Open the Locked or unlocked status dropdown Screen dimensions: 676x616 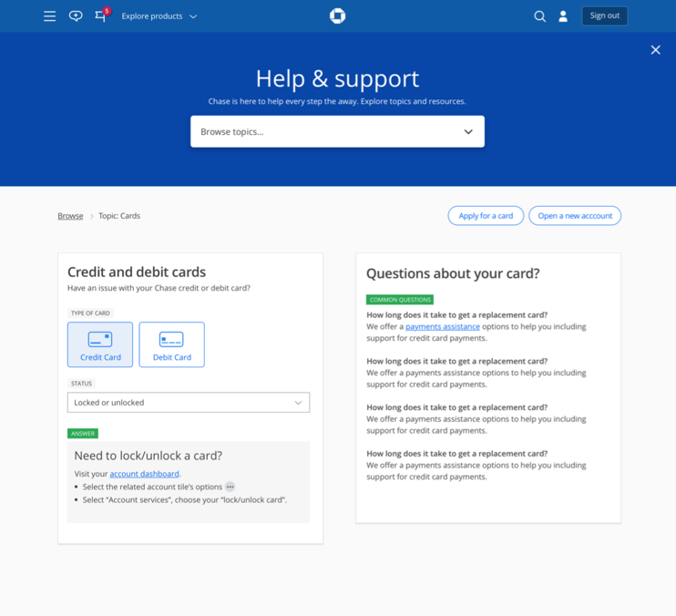click(189, 402)
